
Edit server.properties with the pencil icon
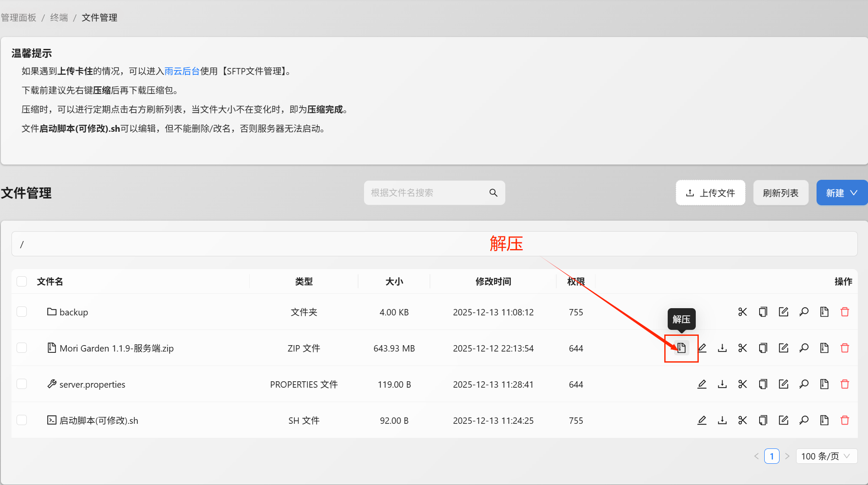tap(702, 384)
